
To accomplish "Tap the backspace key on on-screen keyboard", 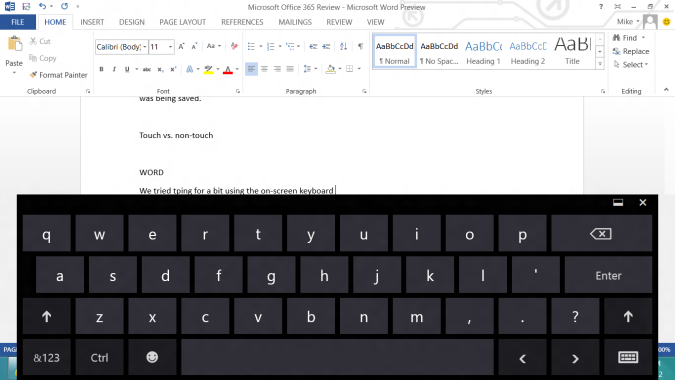I will [x=601, y=234].
